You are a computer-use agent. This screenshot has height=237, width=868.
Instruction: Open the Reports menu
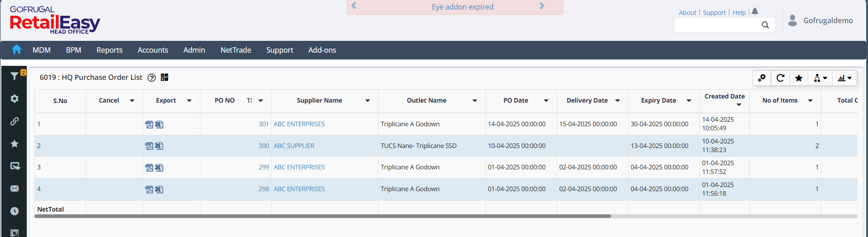pyautogui.click(x=109, y=50)
